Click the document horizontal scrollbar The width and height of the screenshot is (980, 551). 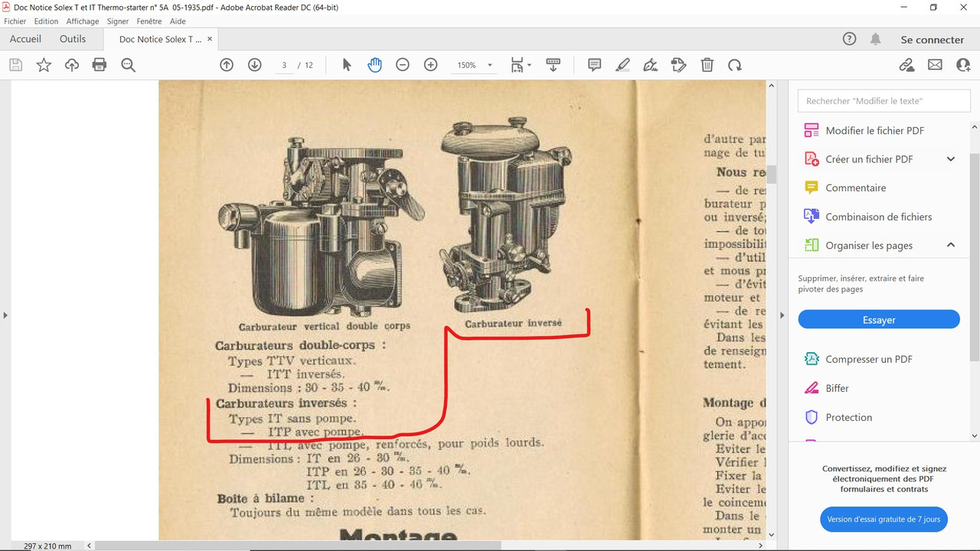pyautogui.click(x=297, y=546)
